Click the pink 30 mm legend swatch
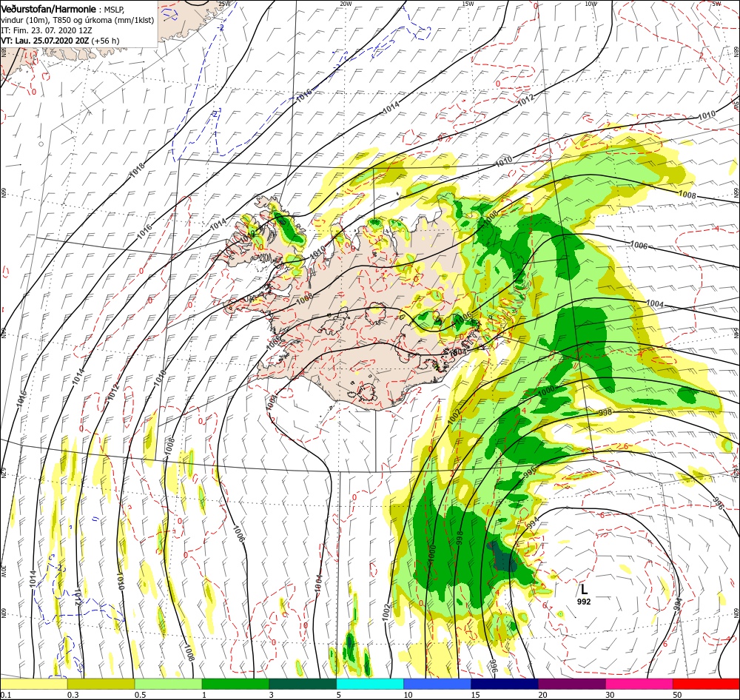This screenshot has width=740, height=700. tap(639, 684)
